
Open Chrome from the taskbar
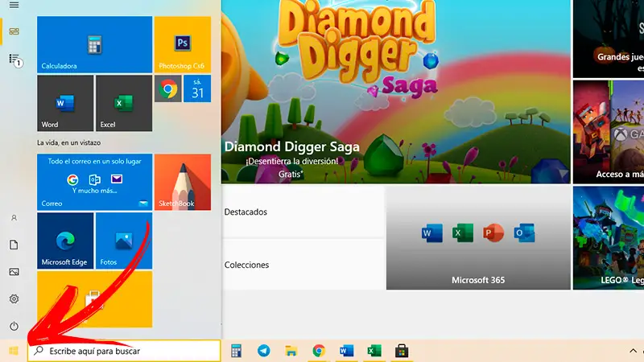click(x=319, y=351)
